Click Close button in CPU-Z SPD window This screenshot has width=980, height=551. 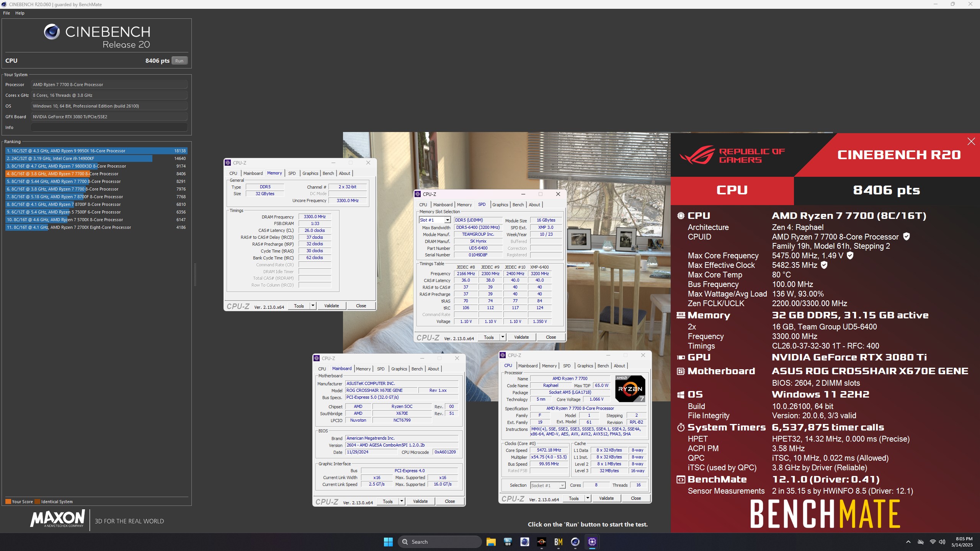pyautogui.click(x=551, y=337)
